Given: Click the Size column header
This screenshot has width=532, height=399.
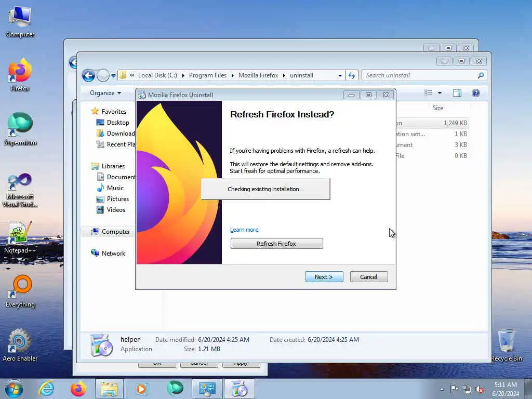Looking at the screenshot, I should (x=437, y=108).
